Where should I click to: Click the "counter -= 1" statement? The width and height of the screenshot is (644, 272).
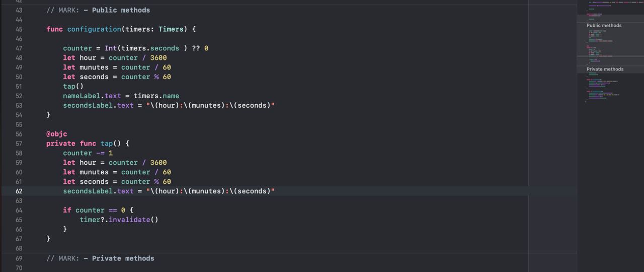point(88,153)
